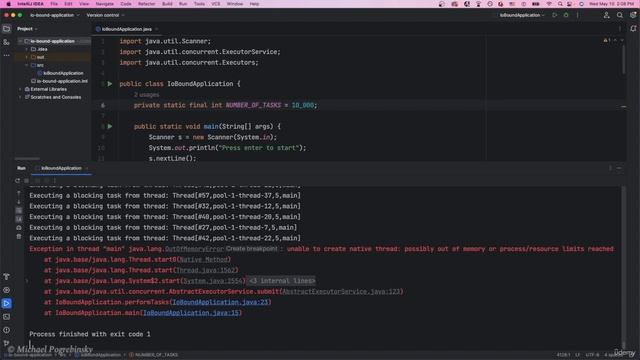640x360 pixels.
Task: Select the IoBoundApplication.java editor tab
Action: tap(126, 29)
